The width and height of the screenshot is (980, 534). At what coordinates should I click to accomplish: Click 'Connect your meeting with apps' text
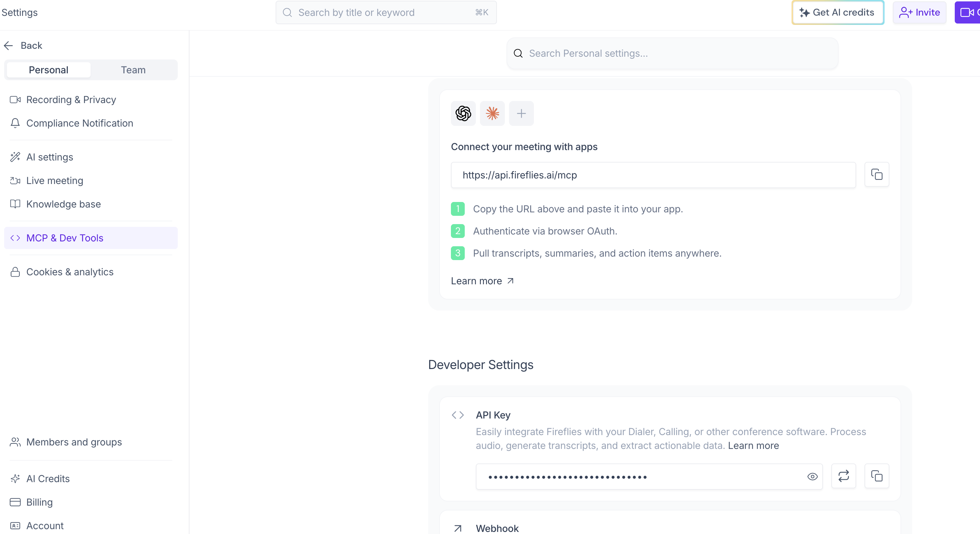click(524, 147)
